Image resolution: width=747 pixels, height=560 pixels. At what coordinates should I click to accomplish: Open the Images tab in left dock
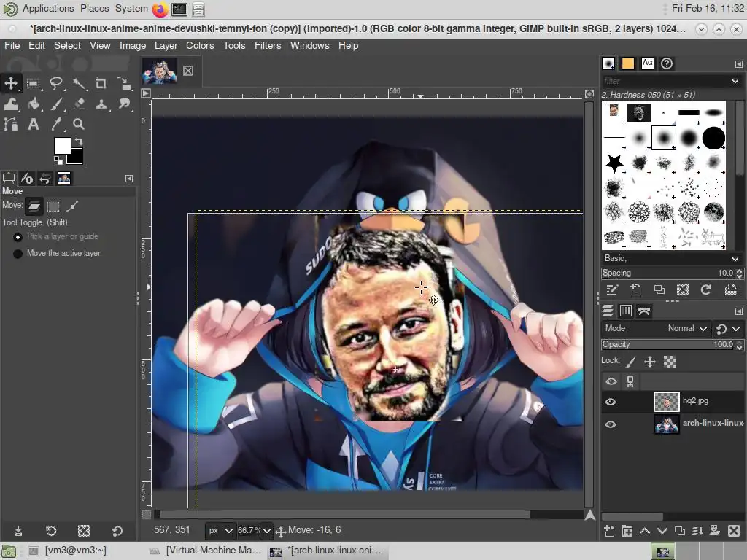[x=64, y=179]
